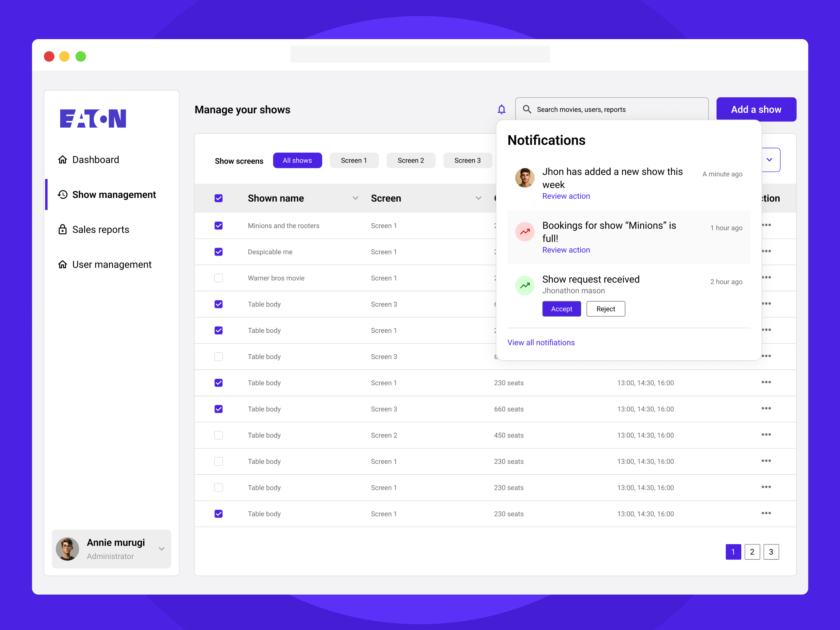840x630 pixels.
Task: Open the notifications bell icon
Action: [502, 109]
